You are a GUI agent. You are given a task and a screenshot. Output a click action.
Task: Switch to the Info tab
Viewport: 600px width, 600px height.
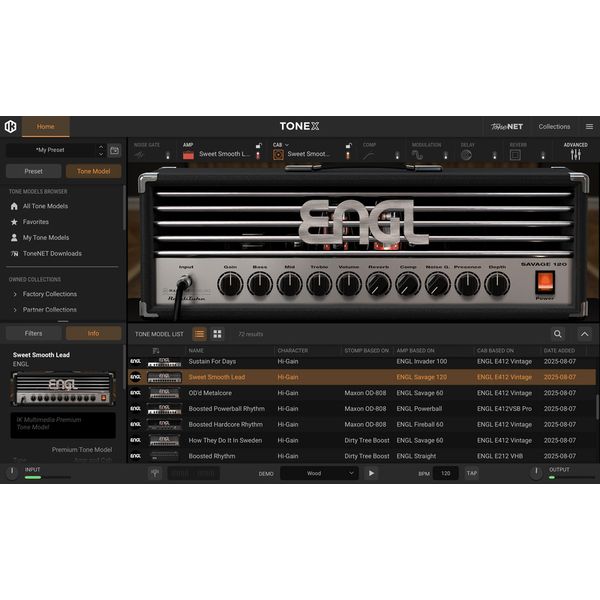coord(94,333)
